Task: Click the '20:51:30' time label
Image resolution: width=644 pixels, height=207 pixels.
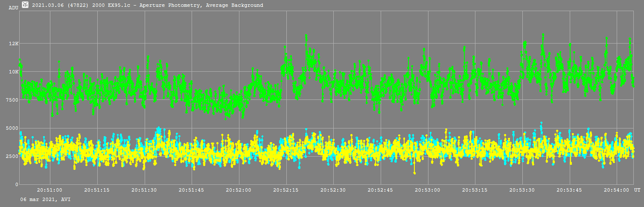Action: (x=144, y=191)
